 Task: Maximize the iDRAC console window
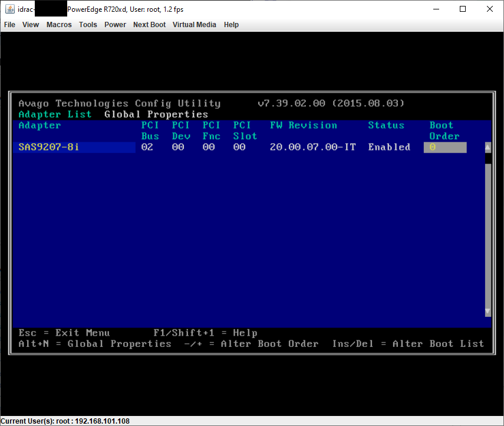click(463, 9)
